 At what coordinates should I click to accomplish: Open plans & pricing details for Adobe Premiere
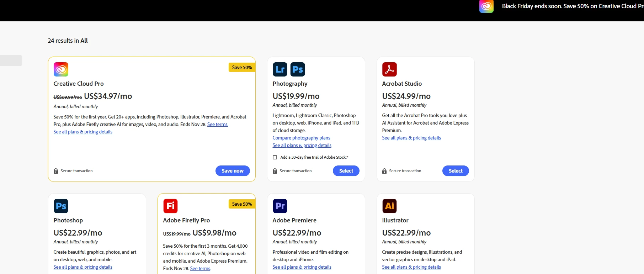point(302,267)
